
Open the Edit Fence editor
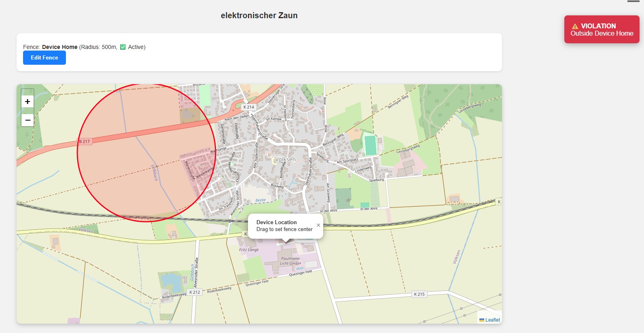coord(44,58)
